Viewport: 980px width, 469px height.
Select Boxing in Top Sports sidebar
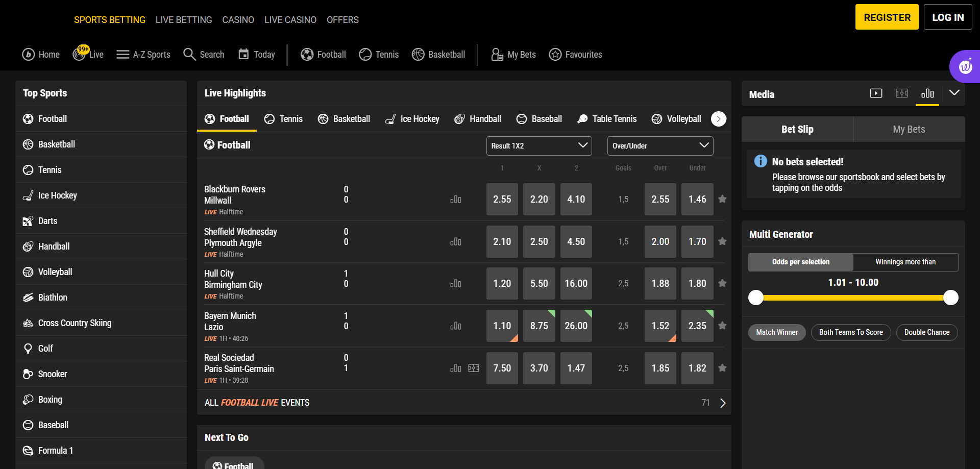[101, 400]
